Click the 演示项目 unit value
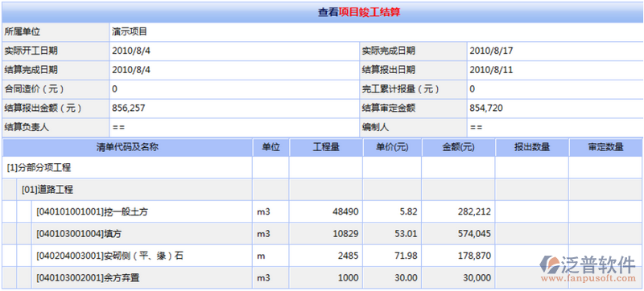Viewport: 644px width, 291px height. 130,31
